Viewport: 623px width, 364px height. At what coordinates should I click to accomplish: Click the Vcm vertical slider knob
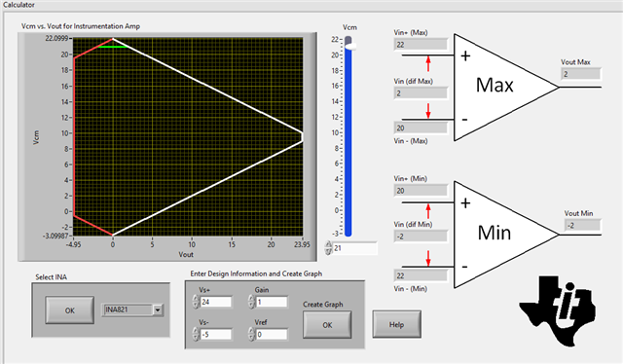coord(349,47)
